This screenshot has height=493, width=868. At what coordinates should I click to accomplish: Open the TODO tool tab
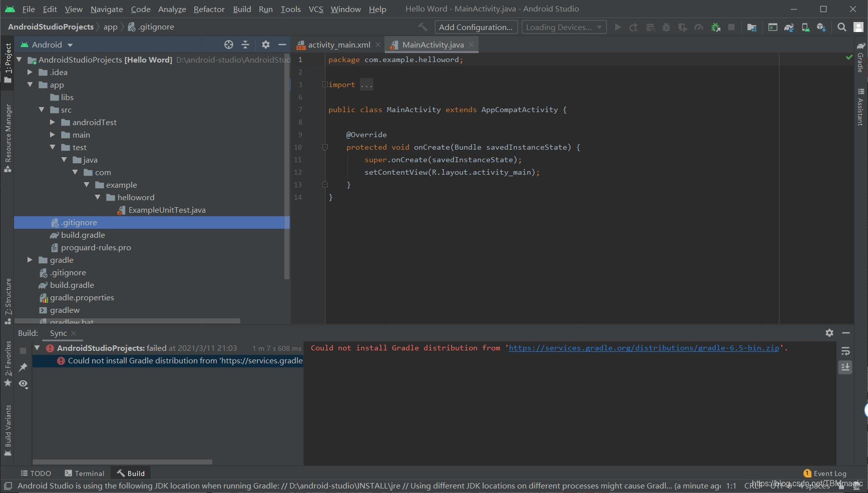point(36,473)
